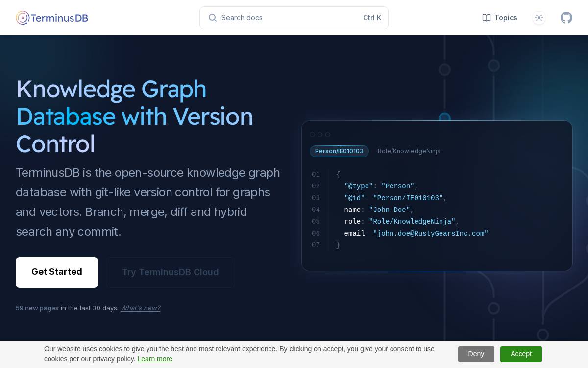This screenshot has height=368, width=588.
Task: Toggle the light/dark theme sun button
Action: [x=539, y=18]
